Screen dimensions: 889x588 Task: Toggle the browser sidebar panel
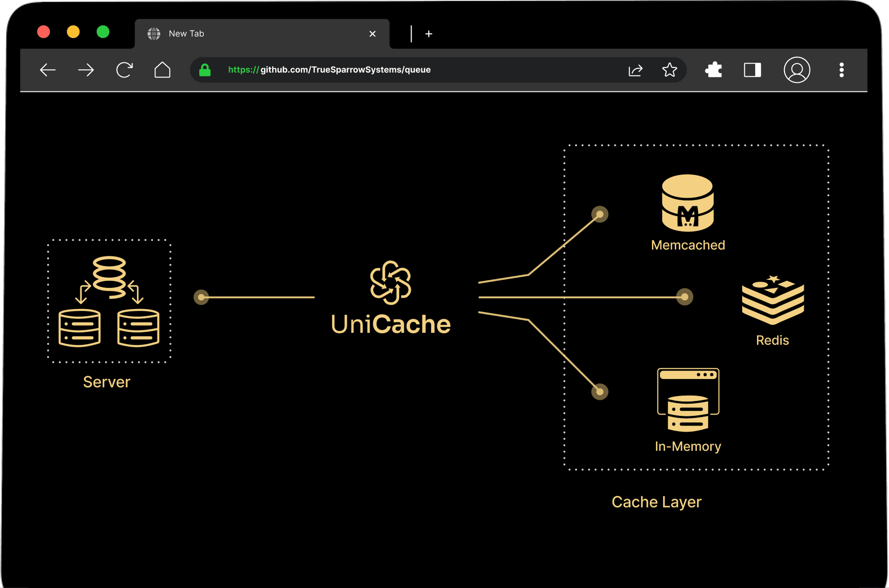click(x=752, y=70)
